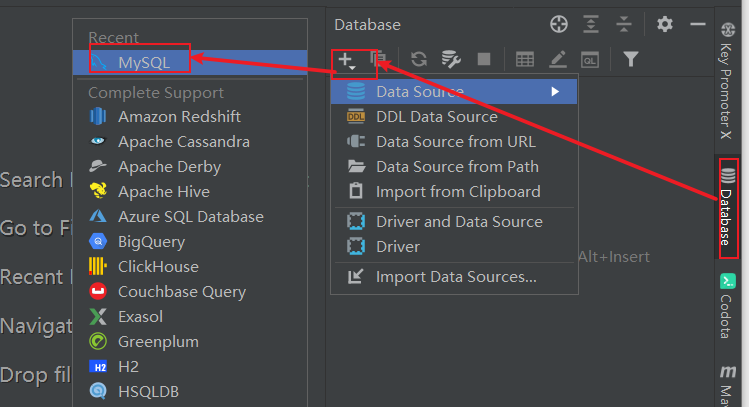The width and height of the screenshot is (749, 407).
Task: Click the clipboard icon beside Import
Action: pos(356,190)
